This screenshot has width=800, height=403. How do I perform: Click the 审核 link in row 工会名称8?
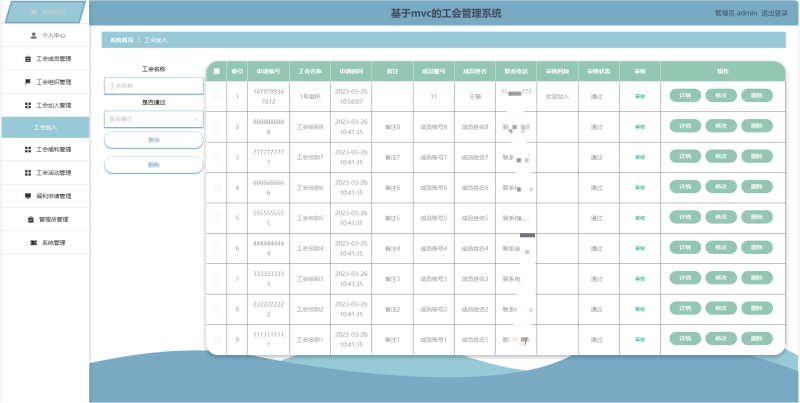640,127
